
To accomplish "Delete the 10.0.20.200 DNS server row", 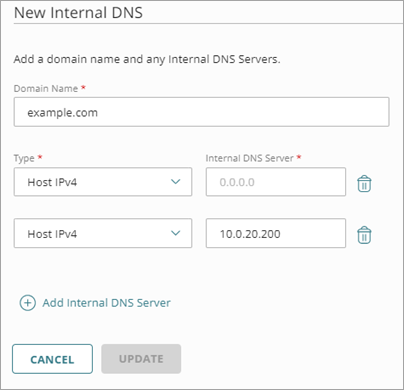I will (364, 235).
